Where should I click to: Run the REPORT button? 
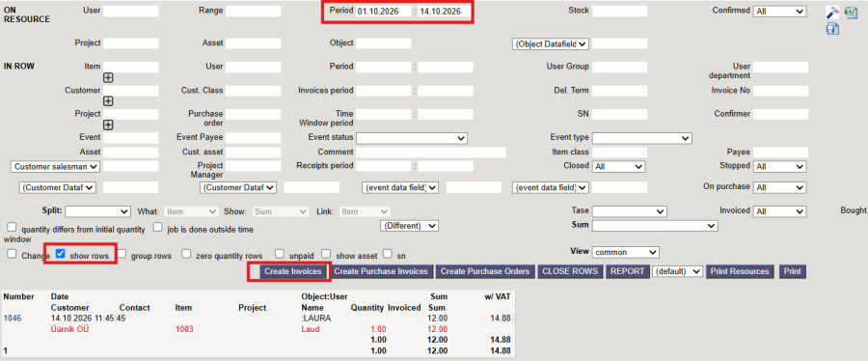click(x=628, y=271)
